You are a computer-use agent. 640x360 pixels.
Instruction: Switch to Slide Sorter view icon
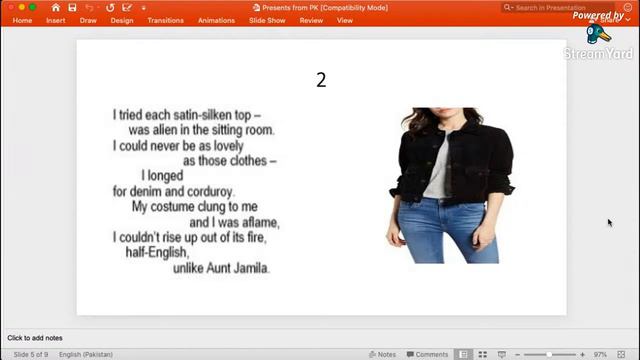click(482, 354)
